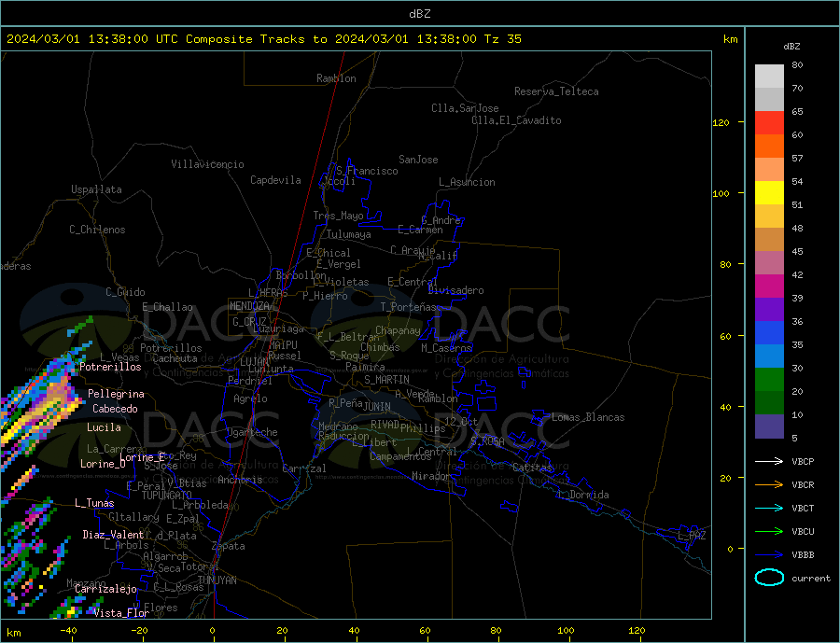Click the Lomas_Blancas label

tap(588, 417)
